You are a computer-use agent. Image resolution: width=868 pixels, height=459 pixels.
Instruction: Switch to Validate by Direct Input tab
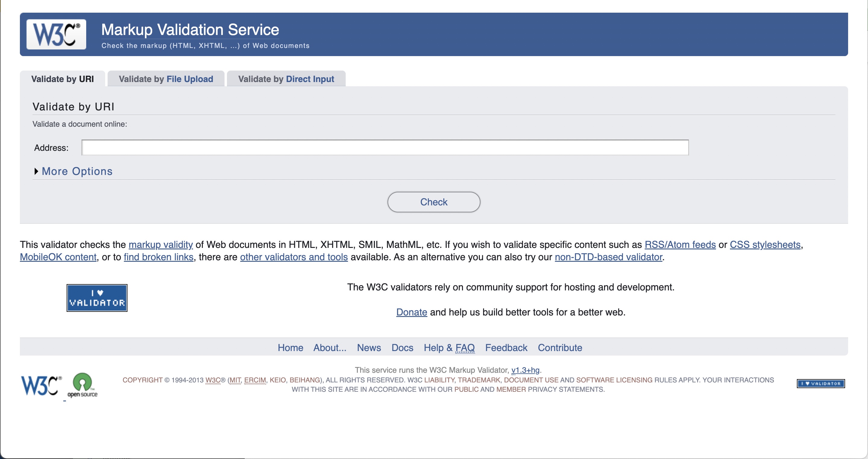286,79
